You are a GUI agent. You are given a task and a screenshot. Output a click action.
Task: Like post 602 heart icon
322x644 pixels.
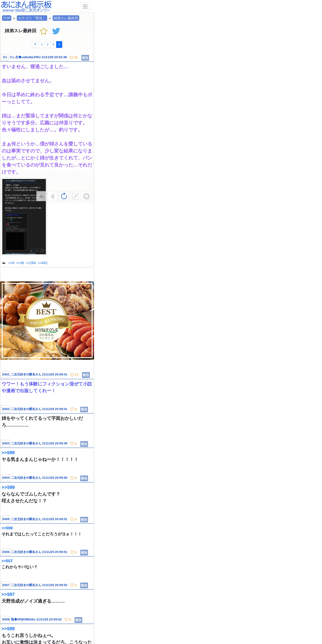72,409
